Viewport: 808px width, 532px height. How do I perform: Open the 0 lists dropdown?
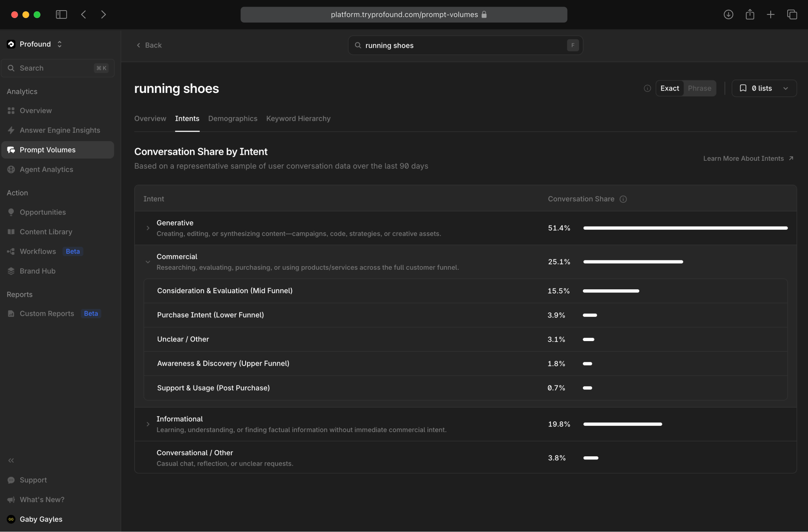[764, 88]
